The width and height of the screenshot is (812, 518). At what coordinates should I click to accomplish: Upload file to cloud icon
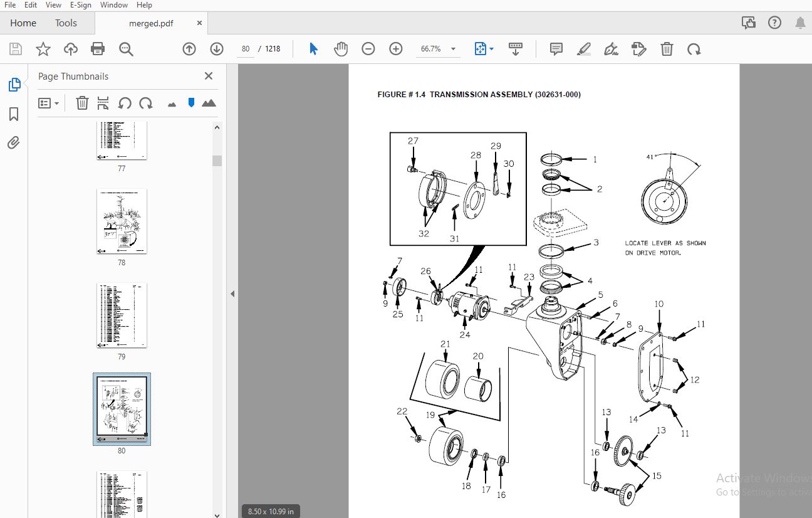click(70, 49)
